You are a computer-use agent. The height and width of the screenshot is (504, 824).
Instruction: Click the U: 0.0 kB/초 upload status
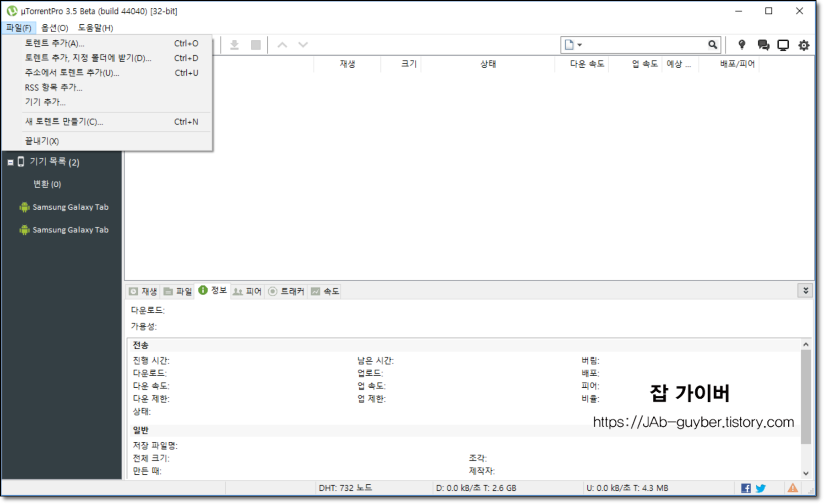pyautogui.click(x=628, y=488)
